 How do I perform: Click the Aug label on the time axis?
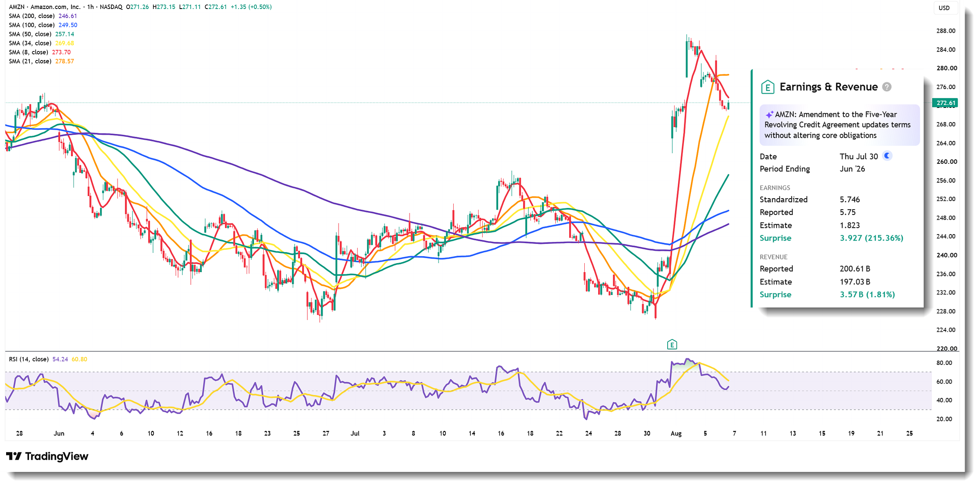676,433
